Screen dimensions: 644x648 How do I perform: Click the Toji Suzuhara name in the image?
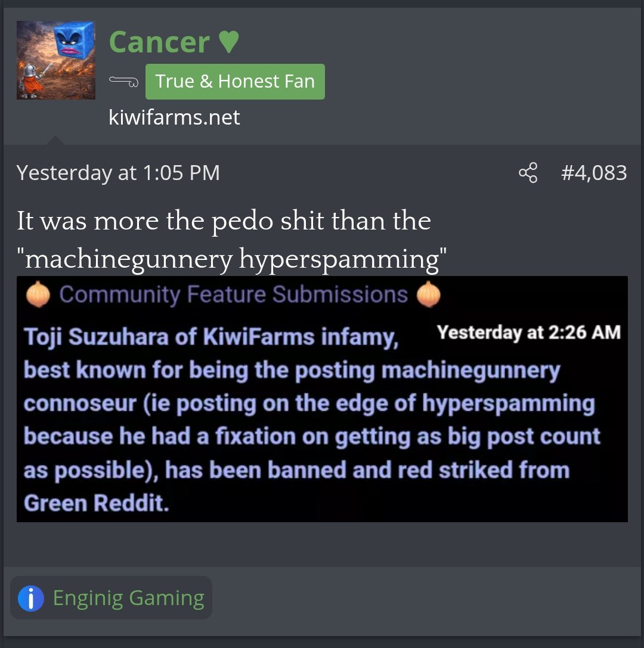point(97,337)
